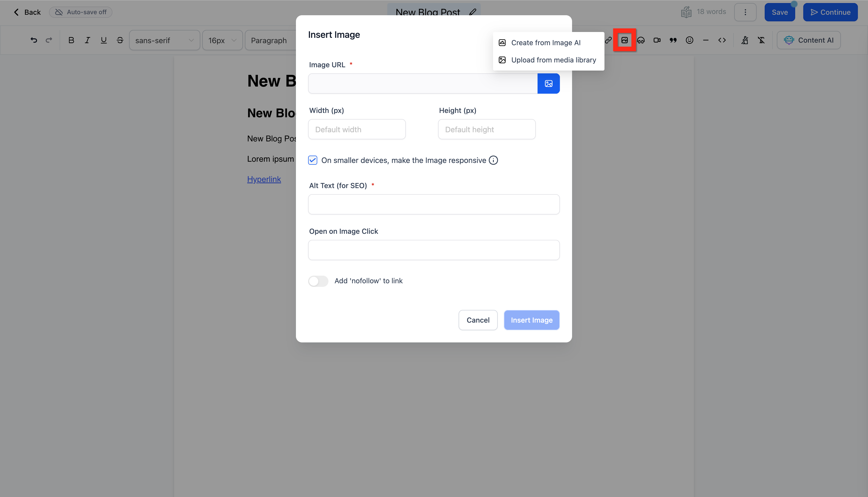Click blue image picker button beside URL
Viewport: 868px width, 497px height.
click(548, 83)
